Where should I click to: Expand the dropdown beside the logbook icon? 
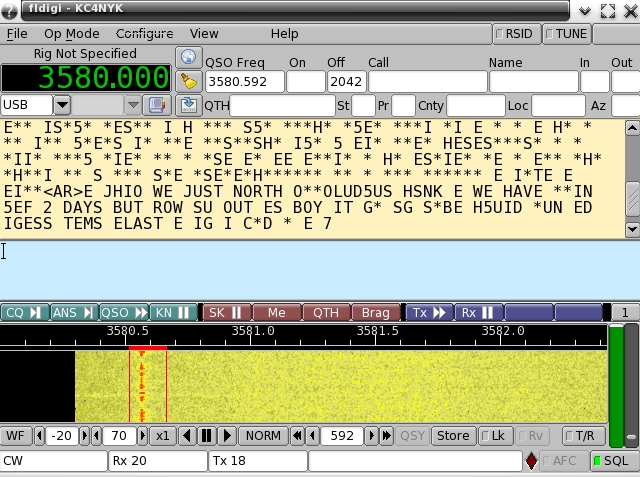point(132,105)
